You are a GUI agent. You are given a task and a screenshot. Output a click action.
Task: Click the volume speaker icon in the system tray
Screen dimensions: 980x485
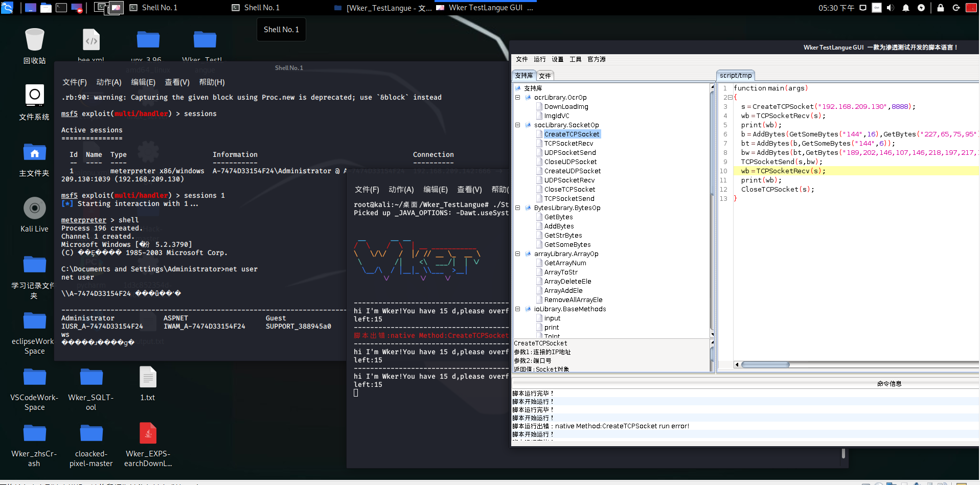890,8
